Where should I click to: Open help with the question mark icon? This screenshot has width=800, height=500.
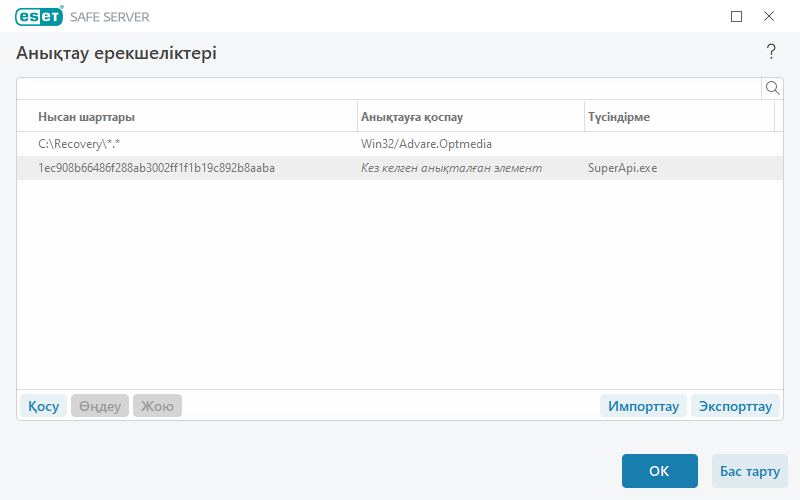click(x=771, y=52)
